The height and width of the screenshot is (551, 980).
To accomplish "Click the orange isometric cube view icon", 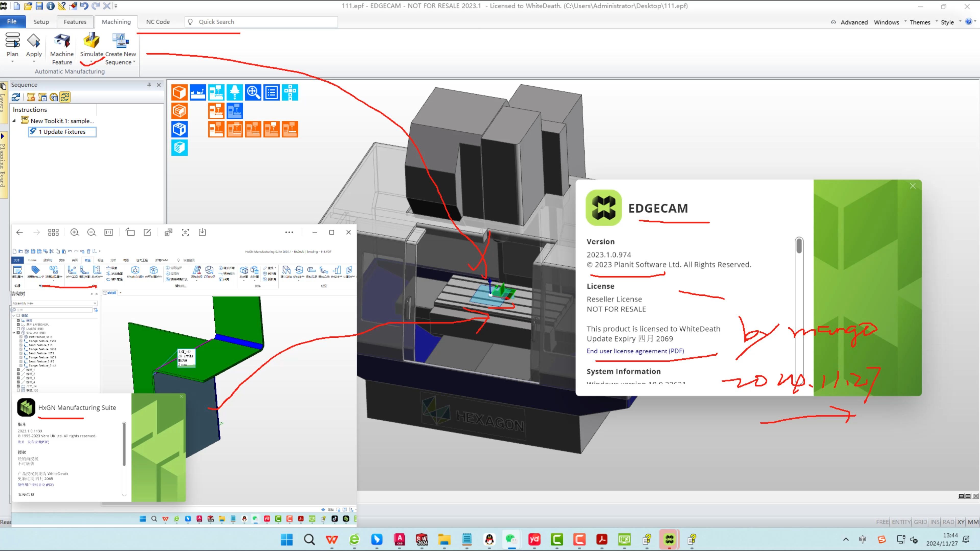I will 179,92.
